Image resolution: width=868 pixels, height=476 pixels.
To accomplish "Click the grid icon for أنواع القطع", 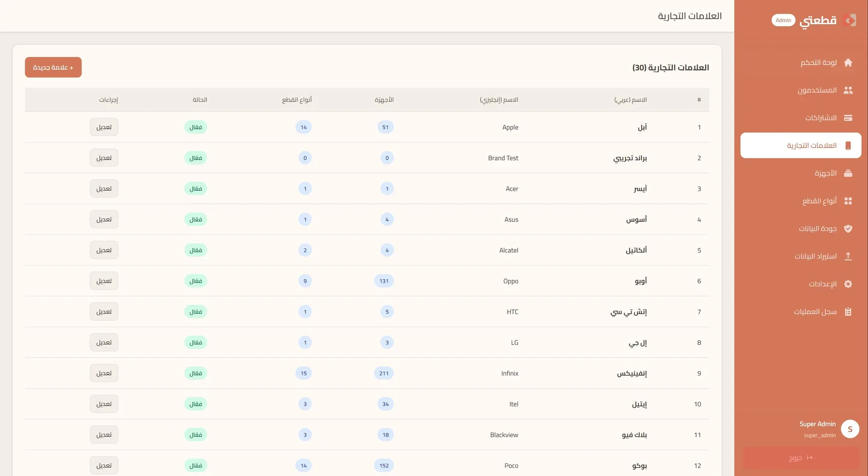I will 848,201.
